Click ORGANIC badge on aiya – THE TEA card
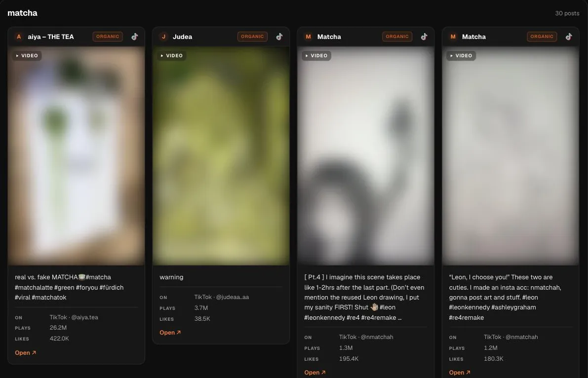588x378 pixels. pos(108,37)
